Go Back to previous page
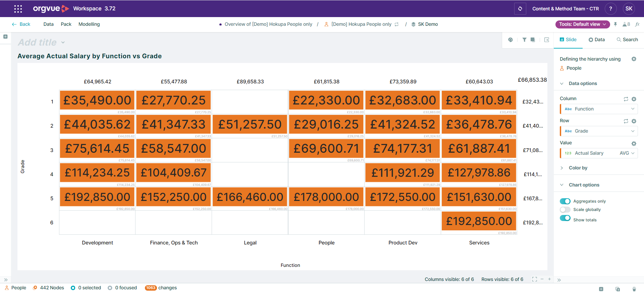Viewport: 644px width, 294px height. tap(21, 24)
